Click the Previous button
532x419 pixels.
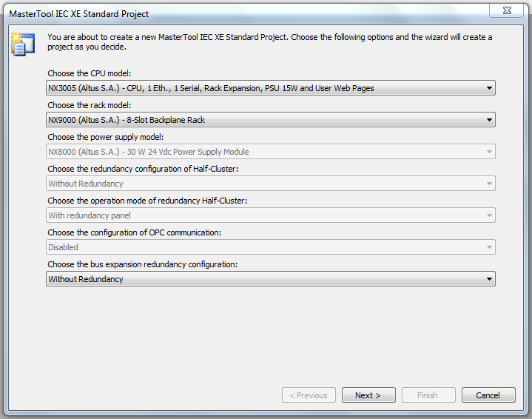pos(309,395)
